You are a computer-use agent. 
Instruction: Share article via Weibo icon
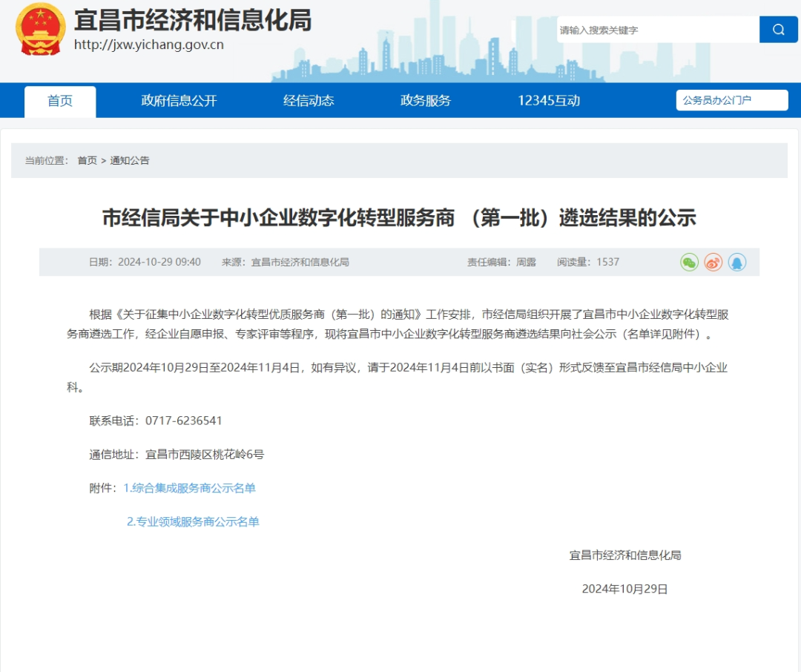click(x=713, y=263)
